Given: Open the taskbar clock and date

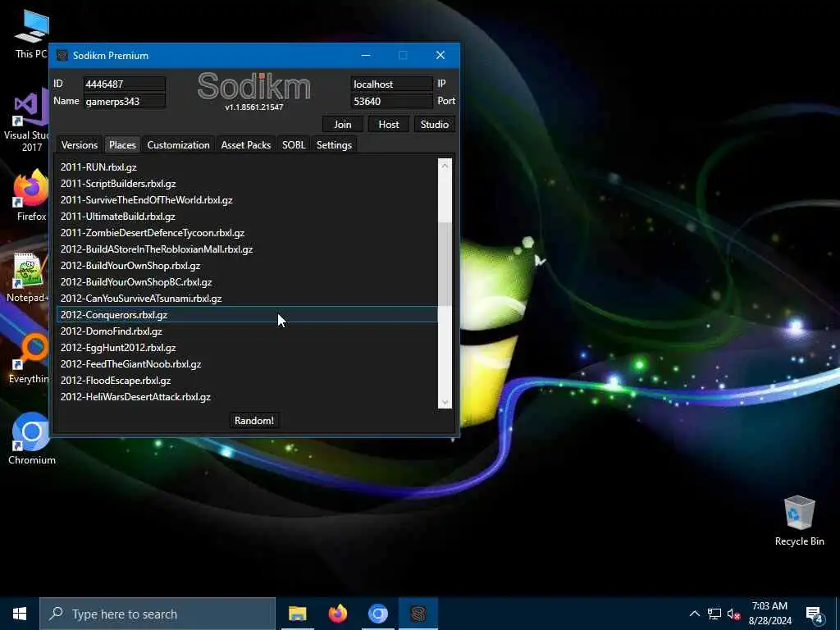Looking at the screenshot, I should (x=769, y=614).
